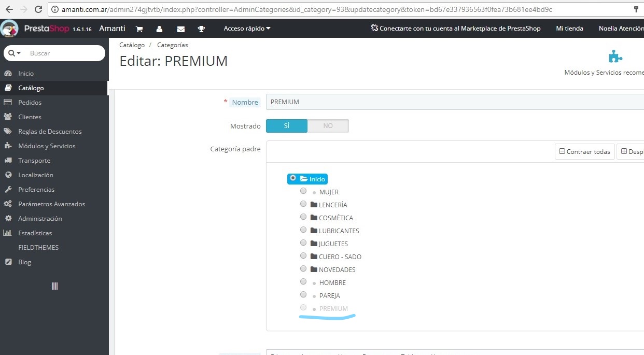Click the Nombre text field
Screen dimensions: 644x355
(x=455, y=102)
